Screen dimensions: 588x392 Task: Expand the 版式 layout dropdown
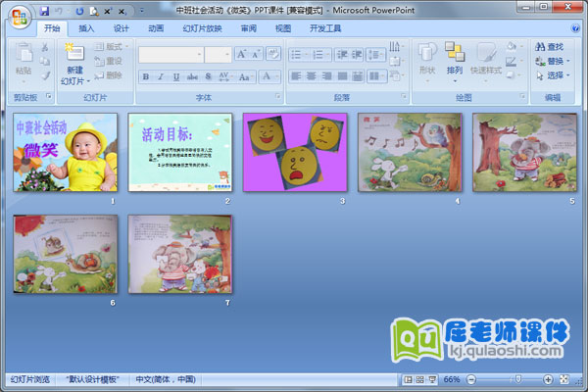pos(112,46)
